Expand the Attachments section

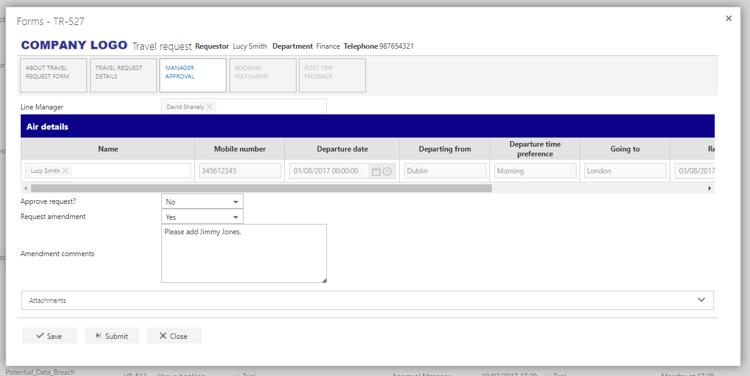[367, 300]
